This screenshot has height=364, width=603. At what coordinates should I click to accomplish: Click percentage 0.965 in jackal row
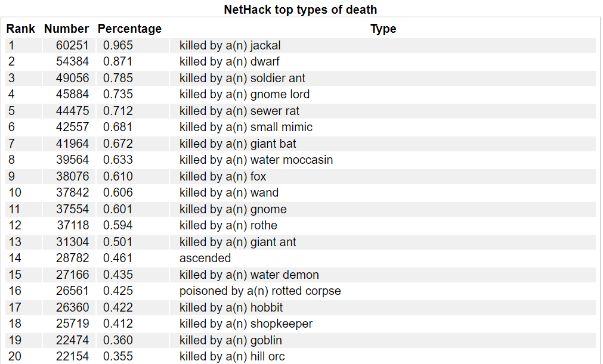(x=117, y=45)
